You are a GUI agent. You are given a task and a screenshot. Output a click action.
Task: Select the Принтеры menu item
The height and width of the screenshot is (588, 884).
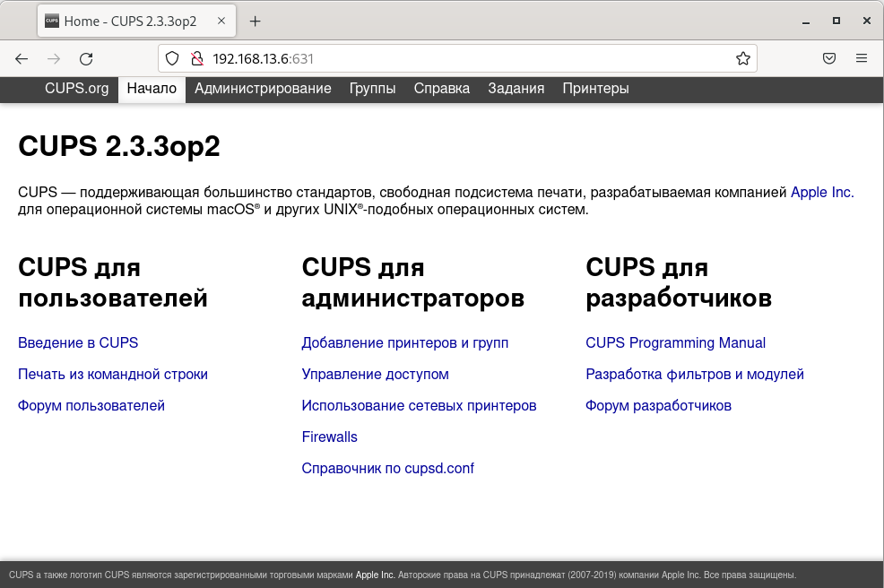[x=595, y=88]
